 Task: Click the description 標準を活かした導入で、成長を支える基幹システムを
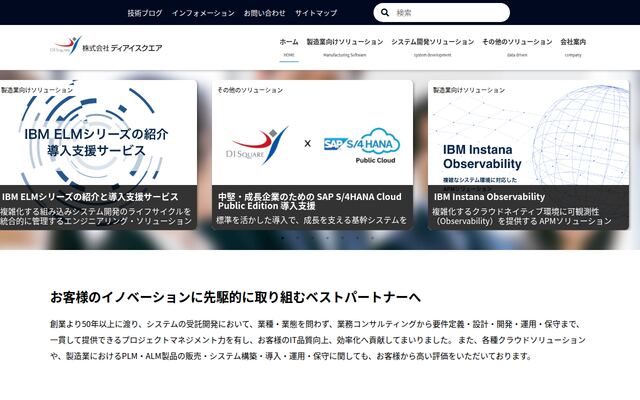311,220
